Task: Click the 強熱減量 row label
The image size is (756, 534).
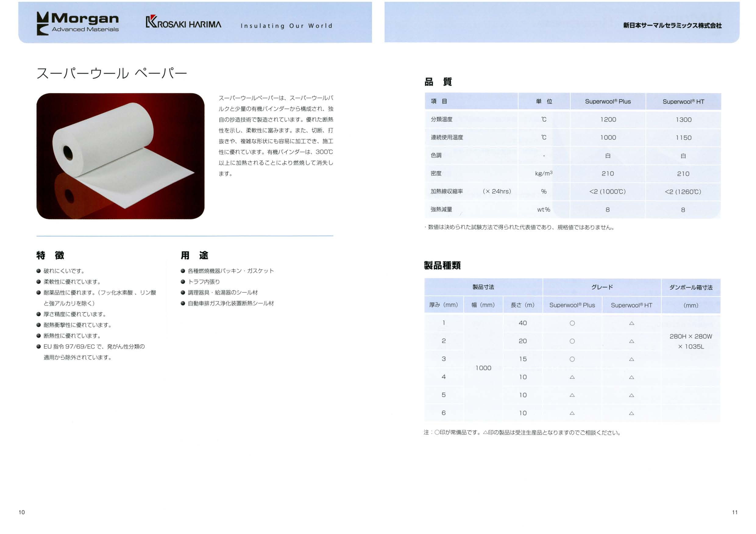Action: click(441, 210)
